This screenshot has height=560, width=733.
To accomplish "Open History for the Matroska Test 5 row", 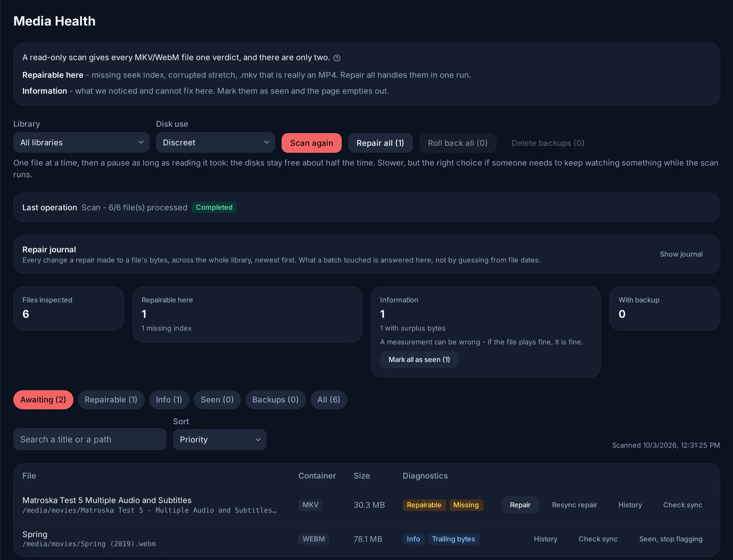I will point(630,505).
